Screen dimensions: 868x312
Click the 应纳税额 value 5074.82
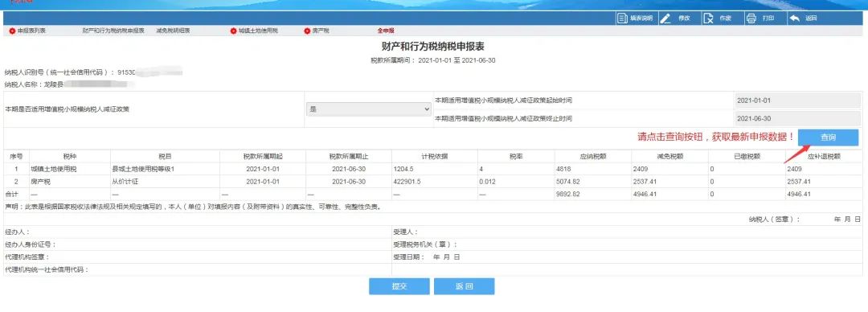click(567, 182)
